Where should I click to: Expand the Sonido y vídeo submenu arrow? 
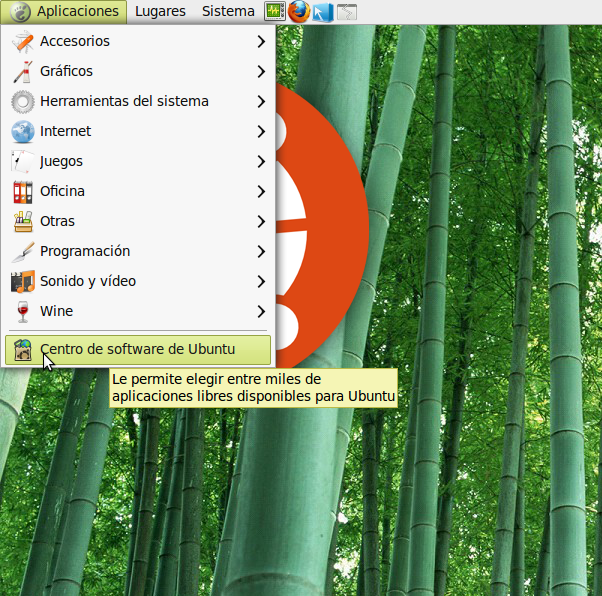coord(261,281)
